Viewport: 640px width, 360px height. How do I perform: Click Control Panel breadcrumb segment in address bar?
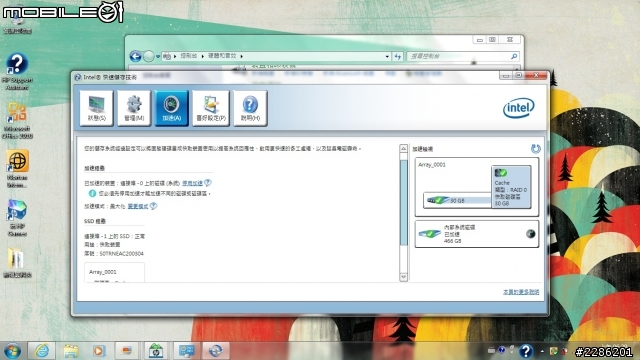pos(189,56)
